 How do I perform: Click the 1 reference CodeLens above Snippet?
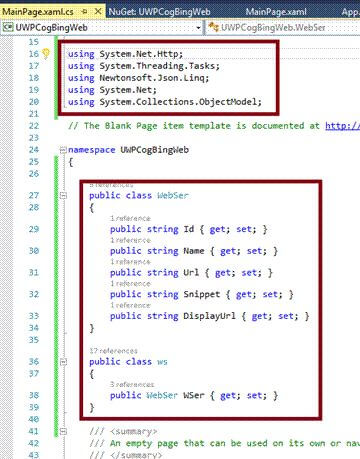[130, 284]
